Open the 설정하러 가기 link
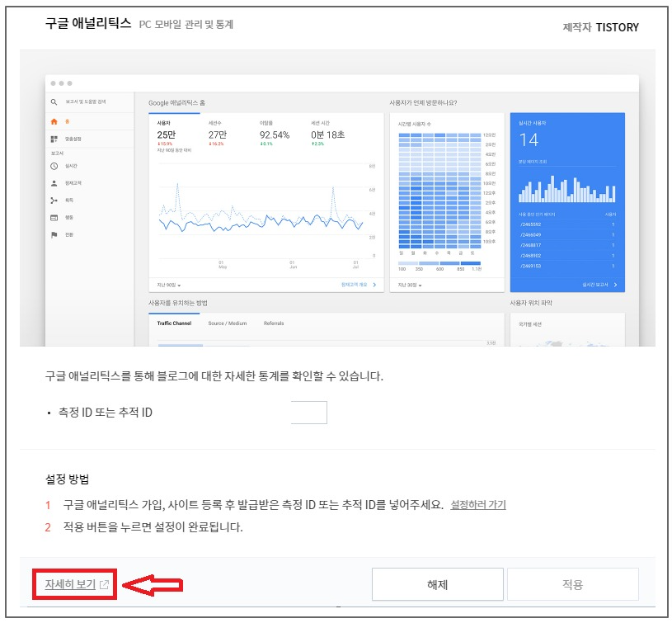 tap(478, 505)
